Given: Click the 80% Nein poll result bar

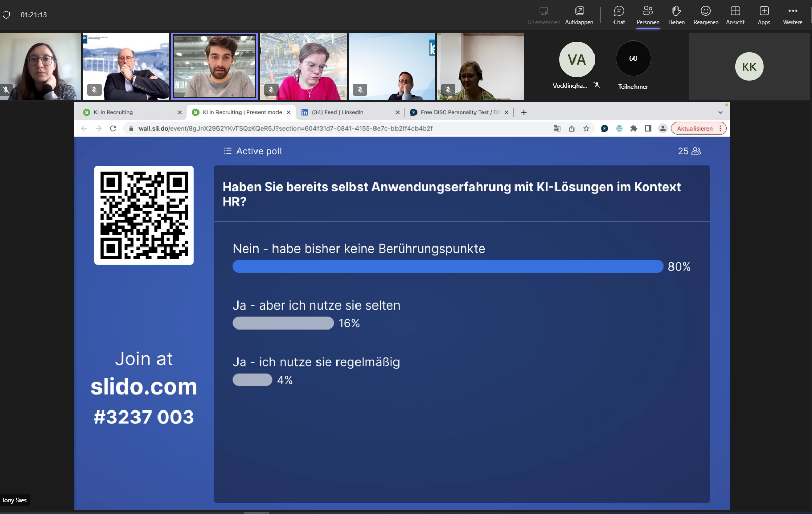Looking at the screenshot, I should 448,266.
